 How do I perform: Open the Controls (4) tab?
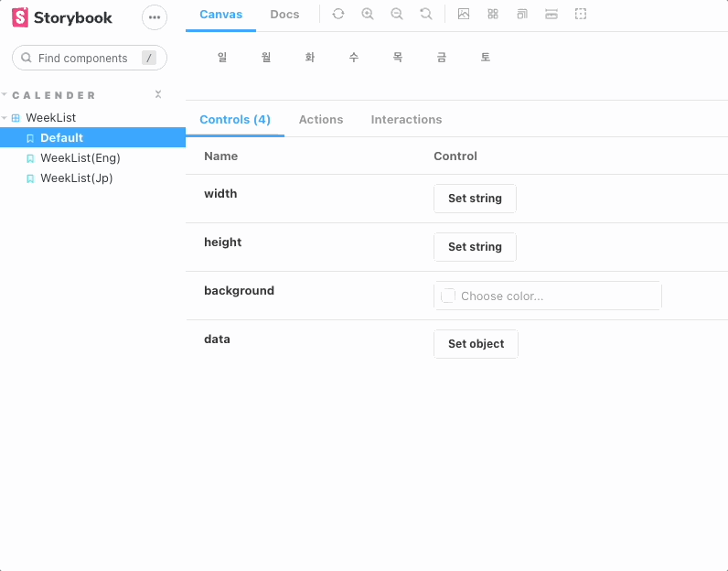click(235, 119)
